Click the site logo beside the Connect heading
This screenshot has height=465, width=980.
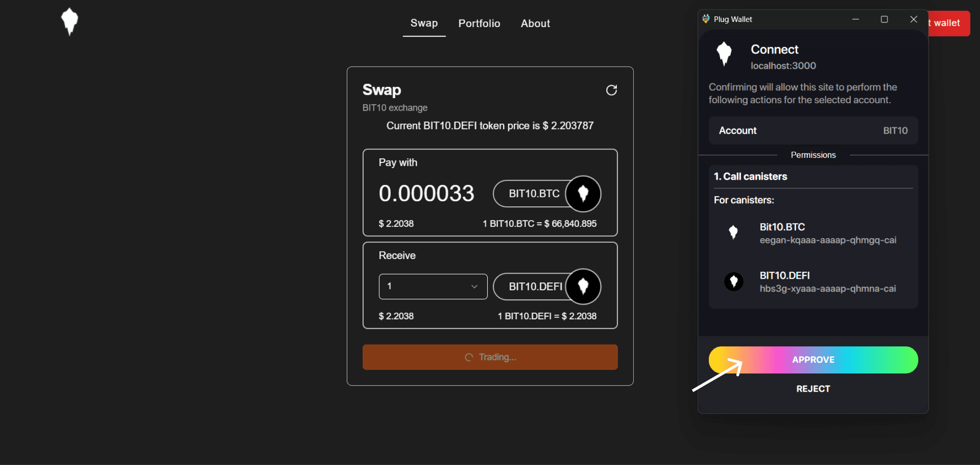[x=724, y=54]
